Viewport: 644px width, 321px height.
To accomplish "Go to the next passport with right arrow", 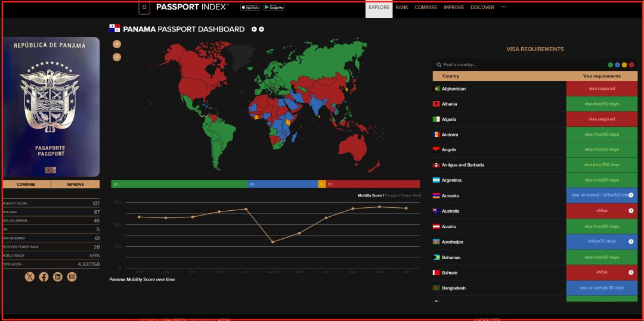I will click(261, 29).
